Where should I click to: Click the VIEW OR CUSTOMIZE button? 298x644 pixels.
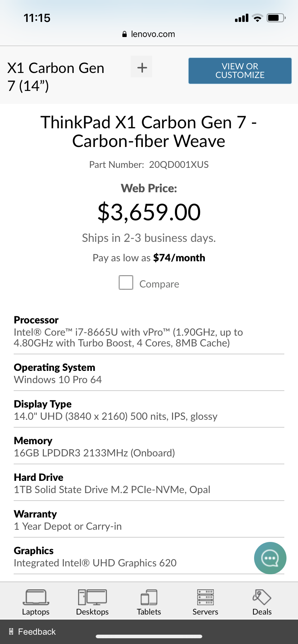[240, 71]
